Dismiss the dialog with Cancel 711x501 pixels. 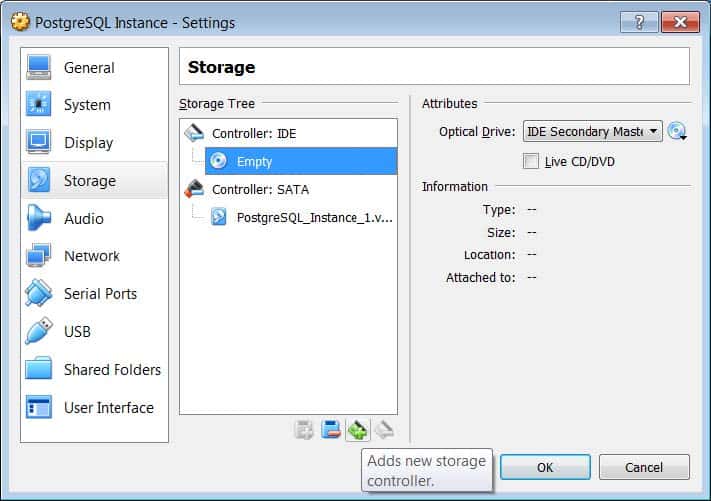(644, 467)
